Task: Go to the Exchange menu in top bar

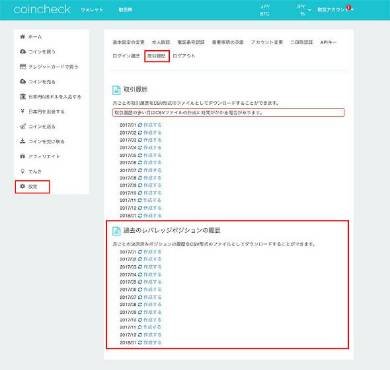Action: point(125,10)
